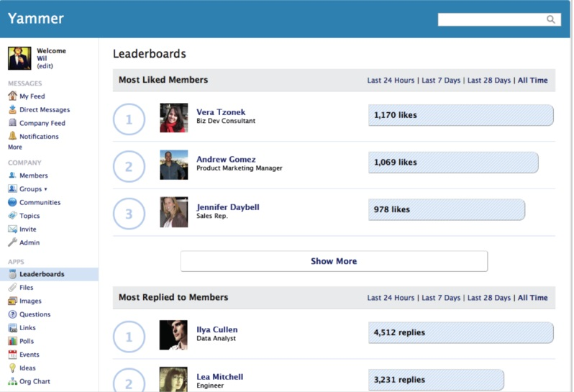Image resolution: width=574 pixels, height=392 pixels.
Task: Click the Notifications bell icon
Action: click(12, 136)
